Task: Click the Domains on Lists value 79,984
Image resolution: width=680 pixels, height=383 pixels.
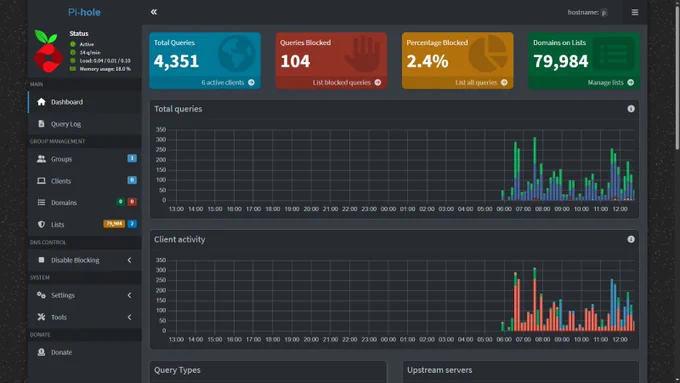Action: (x=561, y=61)
